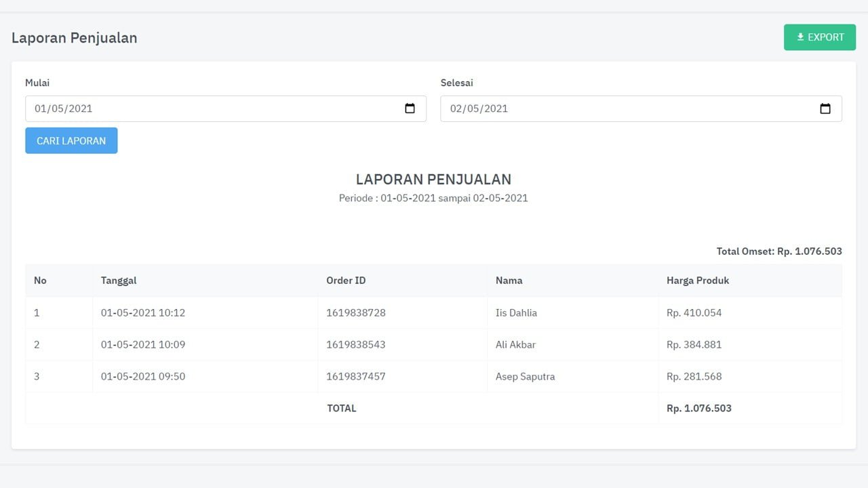Select order ID 1619838728
Image resolution: width=868 pixels, height=488 pixels.
355,313
